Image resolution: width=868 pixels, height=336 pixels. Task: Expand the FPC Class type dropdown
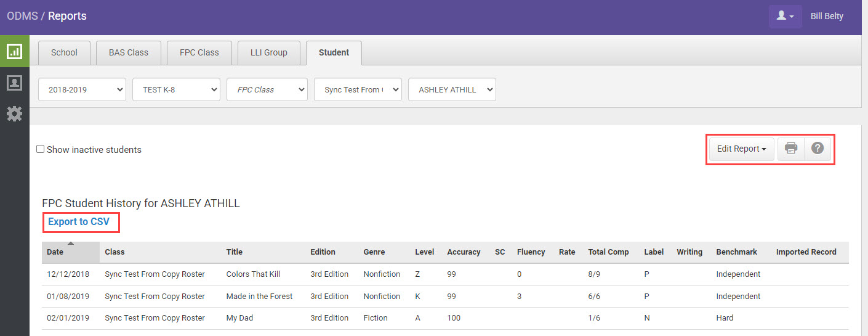tap(267, 89)
